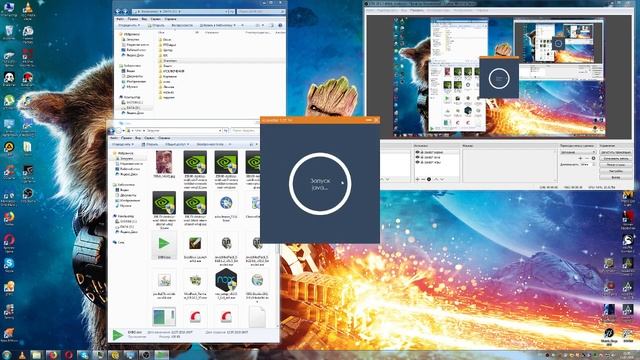Open Firefox from the taskbar
The height and width of the screenshot is (360, 640).
tap(53, 355)
